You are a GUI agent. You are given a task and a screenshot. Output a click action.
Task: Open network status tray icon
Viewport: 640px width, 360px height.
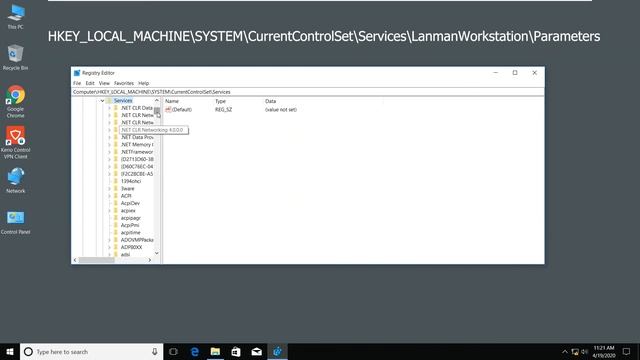[x=575, y=351]
